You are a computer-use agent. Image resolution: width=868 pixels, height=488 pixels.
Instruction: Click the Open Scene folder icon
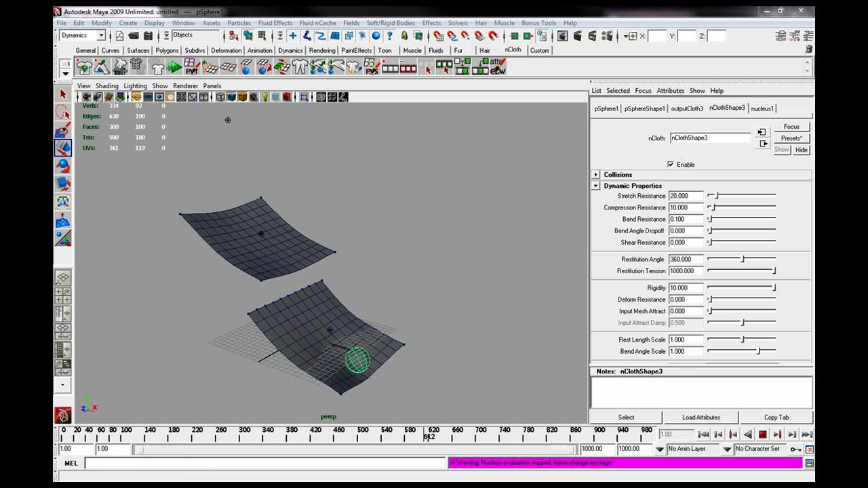pos(134,36)
